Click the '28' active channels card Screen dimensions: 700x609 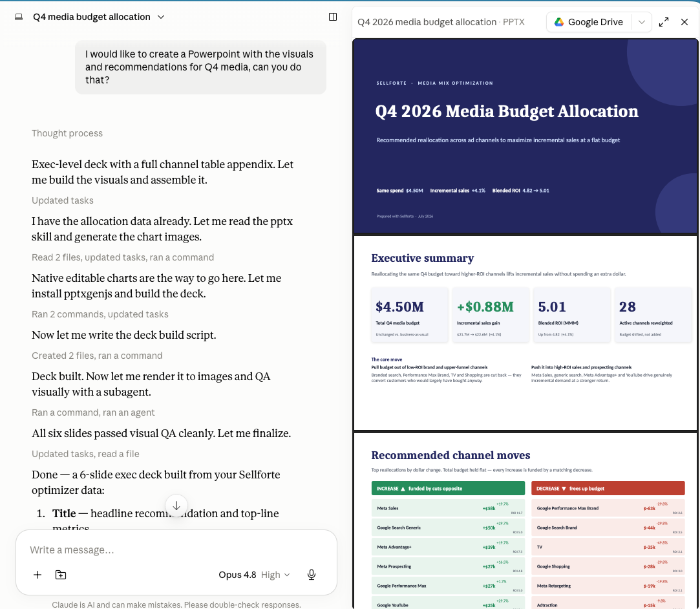pyautogui.click(x=653, y=315)
